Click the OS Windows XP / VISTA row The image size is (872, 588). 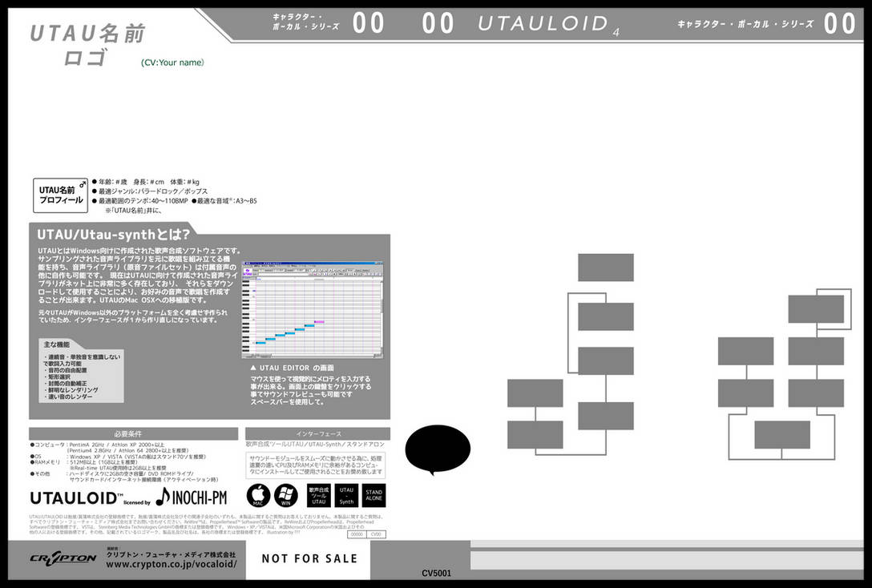118,457
